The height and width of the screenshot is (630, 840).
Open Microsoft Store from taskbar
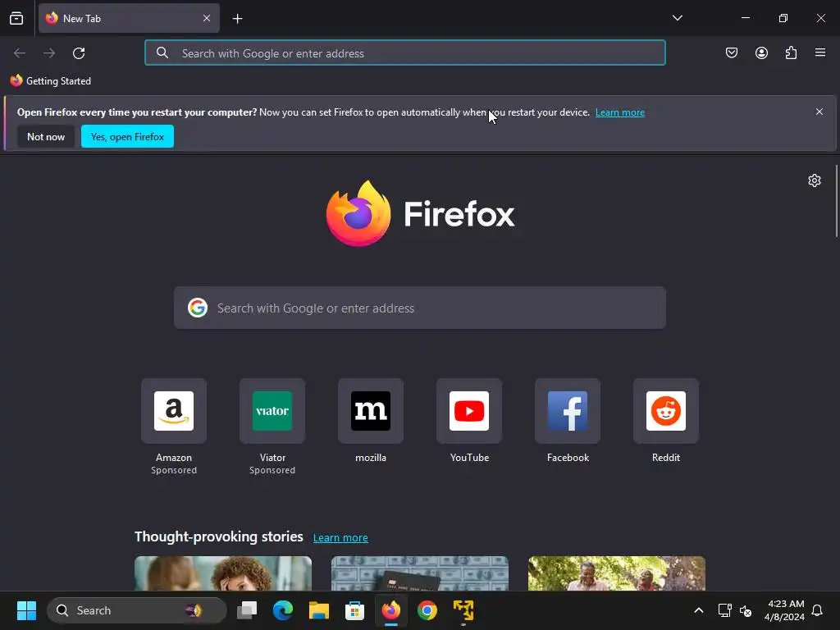[354, 610]
